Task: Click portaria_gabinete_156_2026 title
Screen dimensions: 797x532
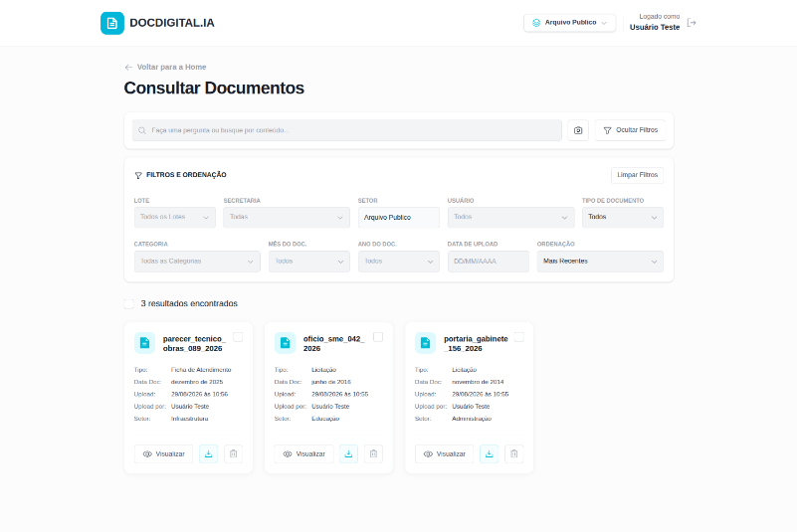Action: click(476, 343)
